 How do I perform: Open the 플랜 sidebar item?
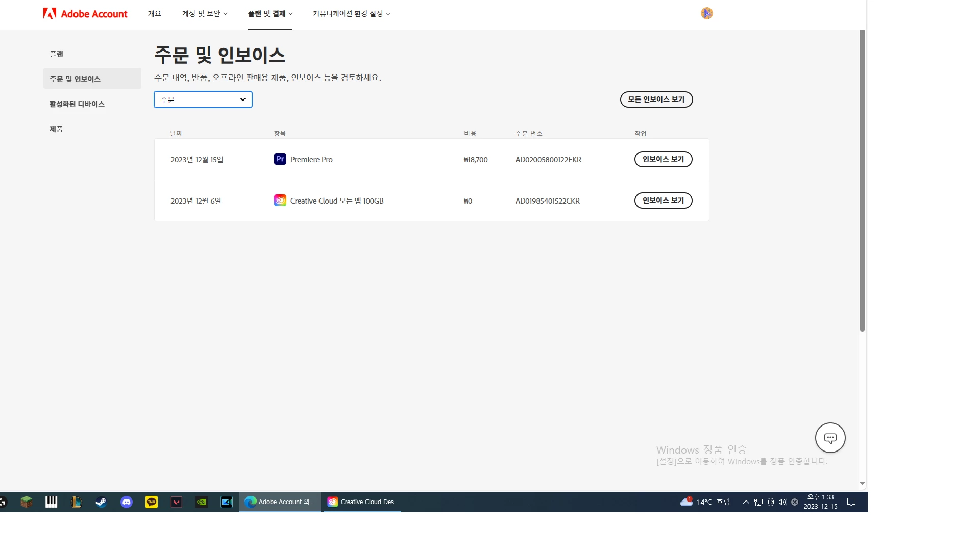coord(57,54)
